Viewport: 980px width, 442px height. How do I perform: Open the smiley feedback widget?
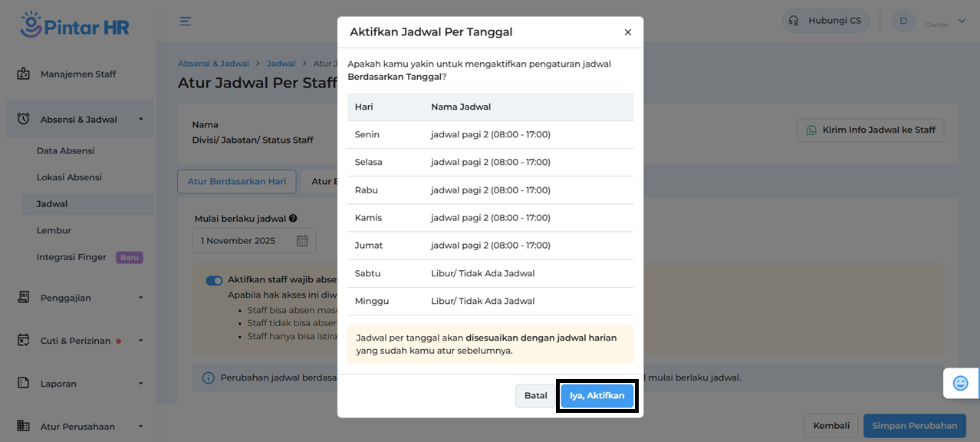click(960, 383)
